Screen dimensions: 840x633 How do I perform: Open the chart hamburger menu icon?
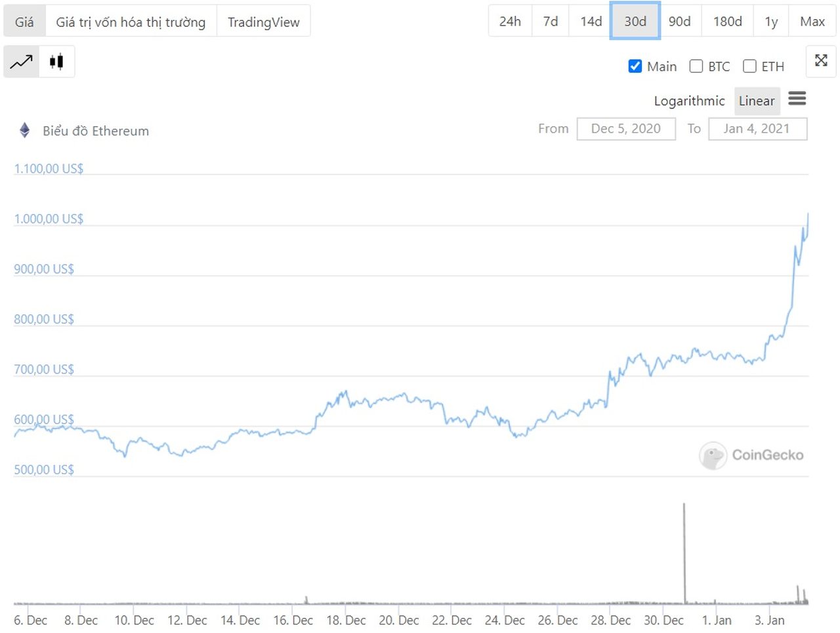797,98
